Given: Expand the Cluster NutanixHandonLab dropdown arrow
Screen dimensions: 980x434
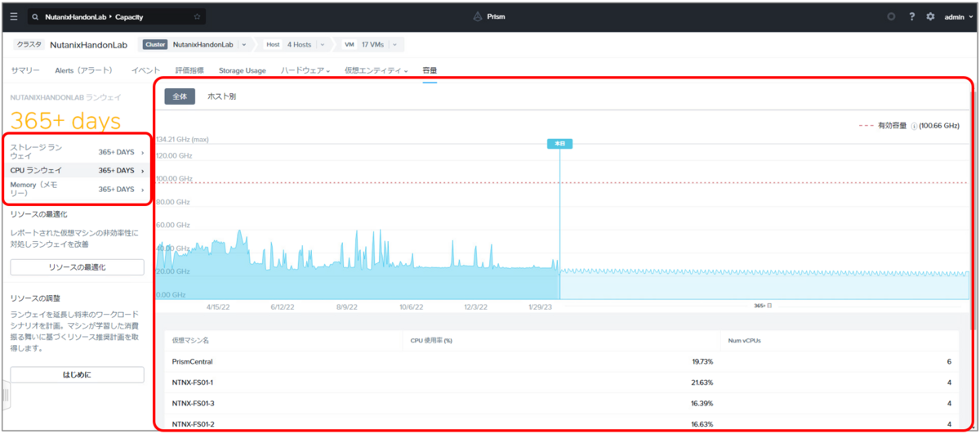Looking at the screenshot, I should click(x=243, y=44).
